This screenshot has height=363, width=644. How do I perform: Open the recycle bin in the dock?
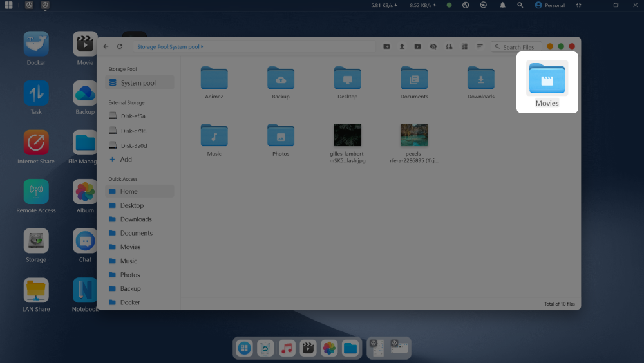[265, 348]
